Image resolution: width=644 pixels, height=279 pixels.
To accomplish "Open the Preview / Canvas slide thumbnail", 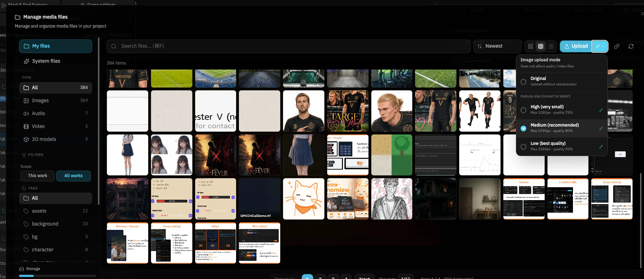I will pyautogui.click(x=127, y=243).
